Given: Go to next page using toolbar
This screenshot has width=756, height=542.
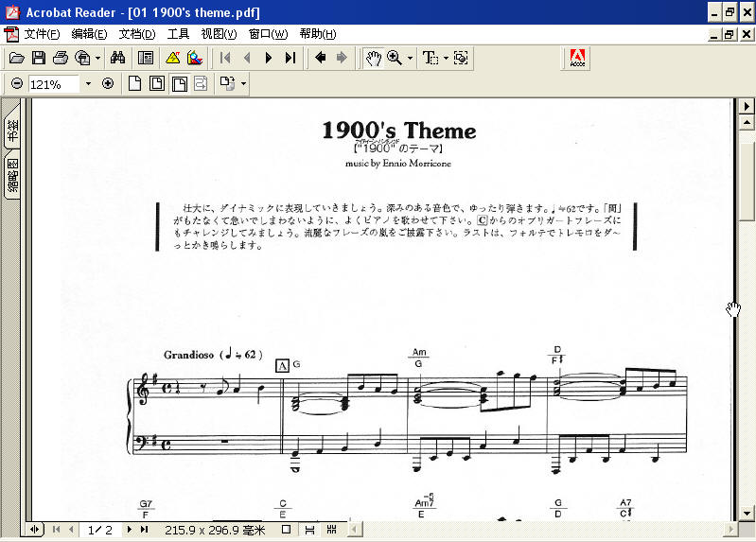Looking at the screenshot, I should tap(269, 59).
